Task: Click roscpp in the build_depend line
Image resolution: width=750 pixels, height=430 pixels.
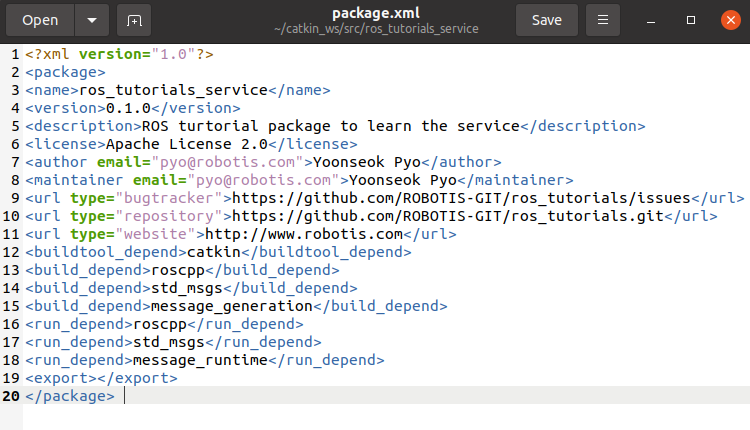Action: click(x=178, y=270)
